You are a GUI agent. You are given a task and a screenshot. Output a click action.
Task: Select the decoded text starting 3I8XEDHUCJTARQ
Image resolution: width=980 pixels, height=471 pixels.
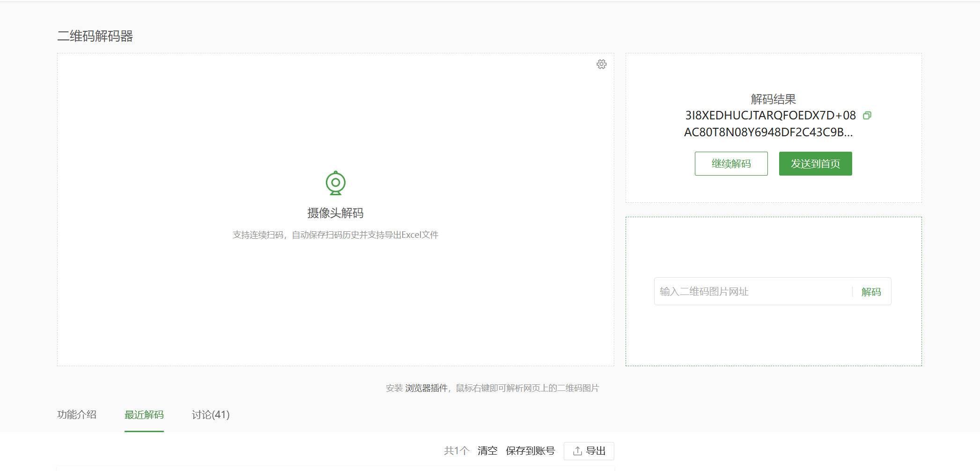pyautogui.click(x=770, y=124)
